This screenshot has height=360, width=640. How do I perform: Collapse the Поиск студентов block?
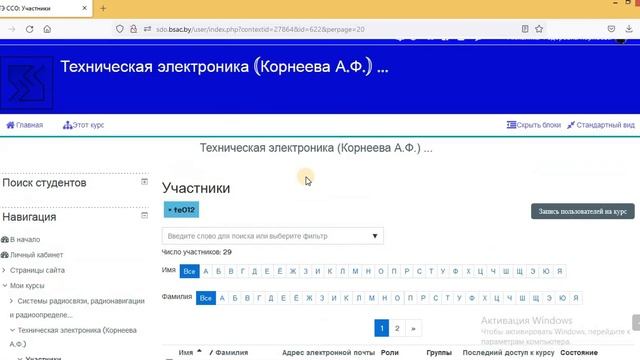pyautogui.click(x=144, y=182)
